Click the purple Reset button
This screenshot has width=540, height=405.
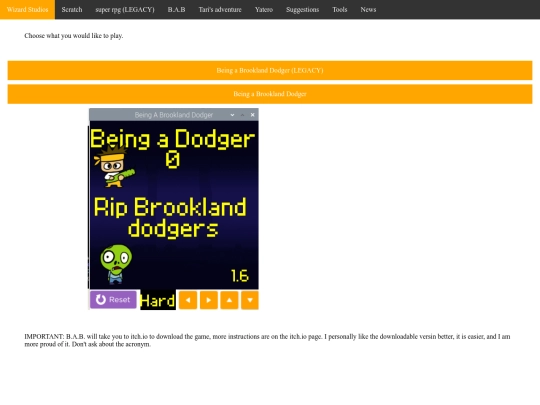(113, 300)
